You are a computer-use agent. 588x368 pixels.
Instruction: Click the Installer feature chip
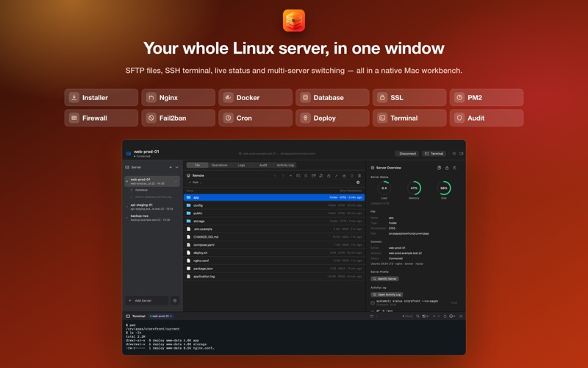pos(101,98)
